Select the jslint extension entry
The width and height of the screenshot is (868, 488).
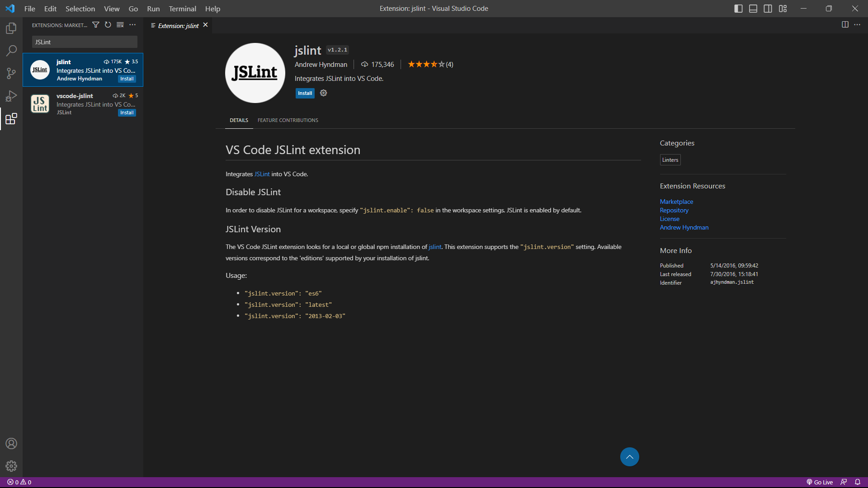(x=83, y=70)
